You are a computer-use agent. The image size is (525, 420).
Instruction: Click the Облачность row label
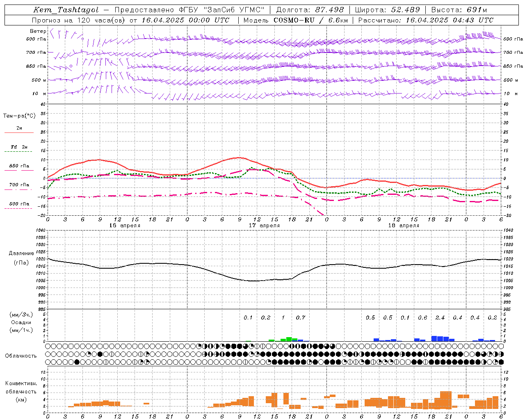click(21, 356)
